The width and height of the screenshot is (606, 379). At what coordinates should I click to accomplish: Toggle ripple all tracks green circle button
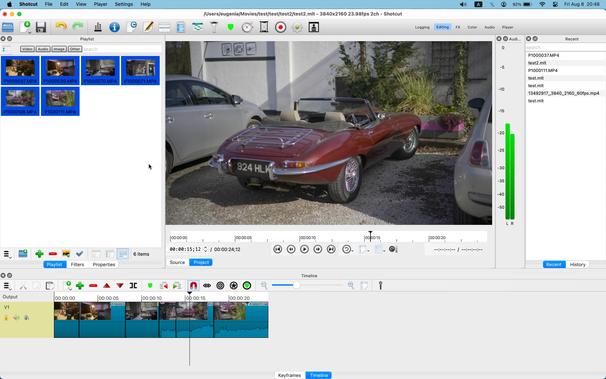247,286
